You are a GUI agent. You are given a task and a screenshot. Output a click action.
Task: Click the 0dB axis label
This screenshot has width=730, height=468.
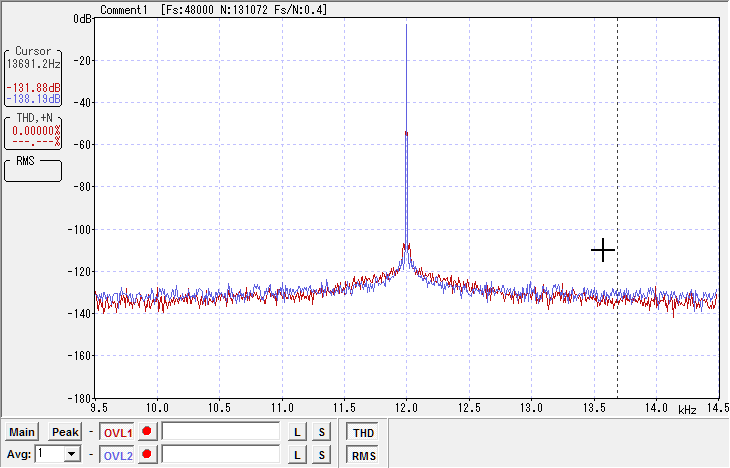[82, 19]
